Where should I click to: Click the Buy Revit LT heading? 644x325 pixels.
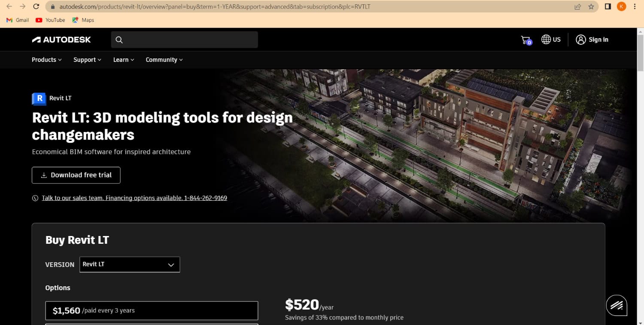click(77, 240)
